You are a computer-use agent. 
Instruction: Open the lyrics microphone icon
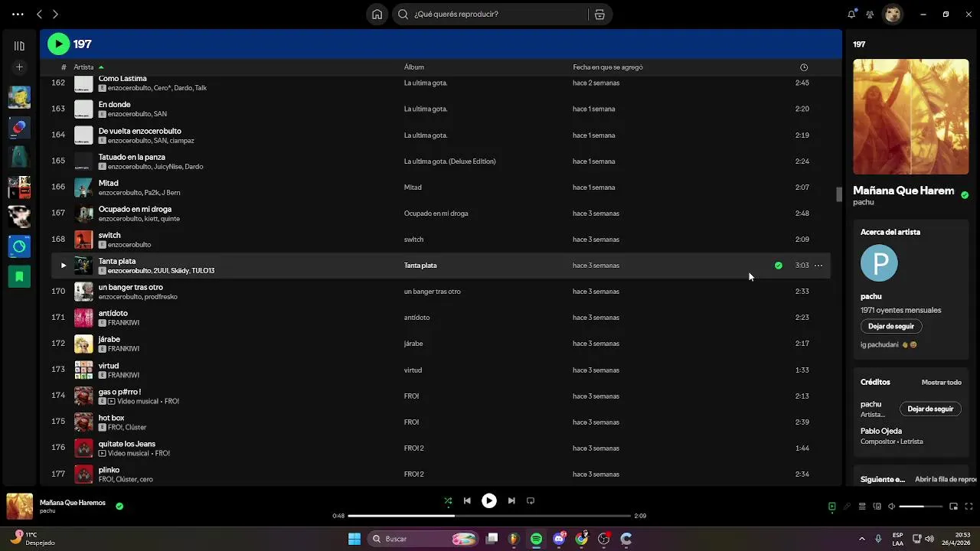[847, 506]
